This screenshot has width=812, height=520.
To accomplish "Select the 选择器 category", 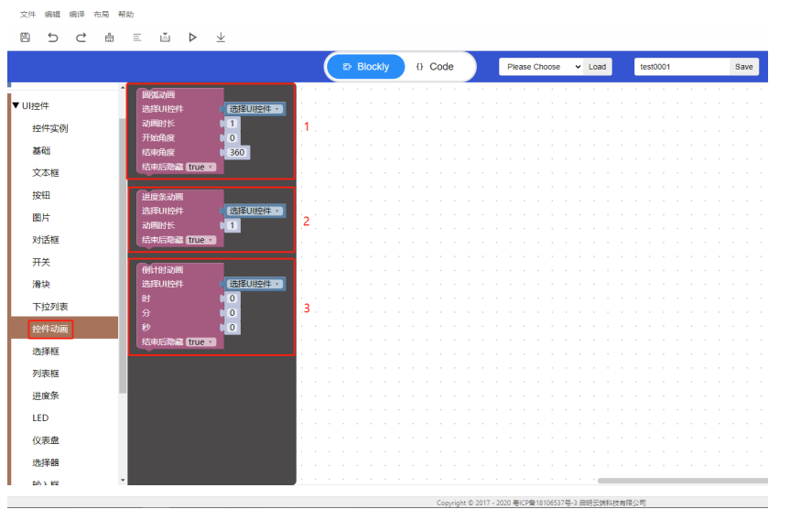I will coord(46,462).
